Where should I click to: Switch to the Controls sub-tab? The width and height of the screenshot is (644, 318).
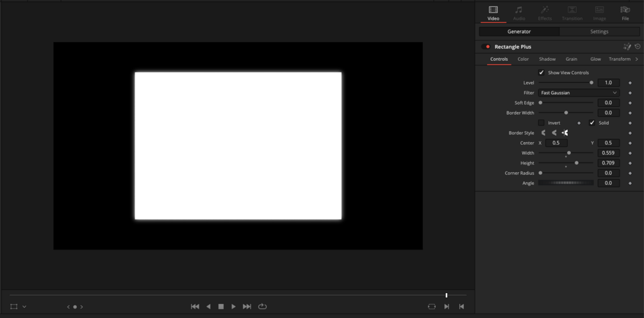point(499,59)
